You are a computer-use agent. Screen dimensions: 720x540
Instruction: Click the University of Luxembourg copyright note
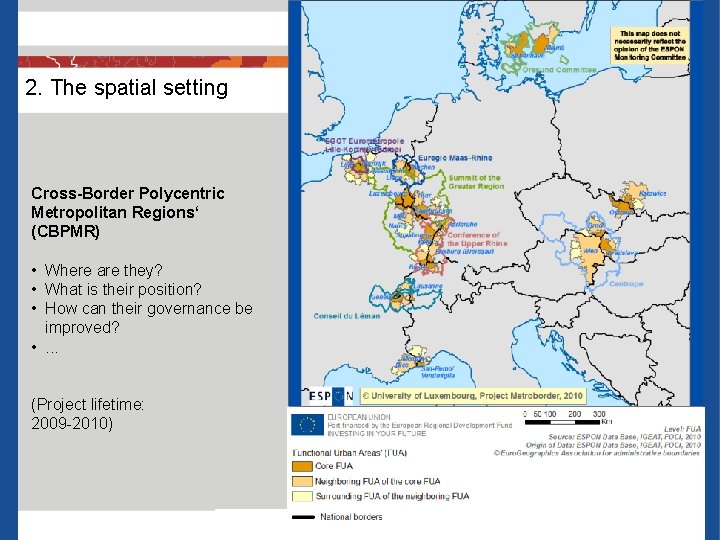(x=472, y=396)
